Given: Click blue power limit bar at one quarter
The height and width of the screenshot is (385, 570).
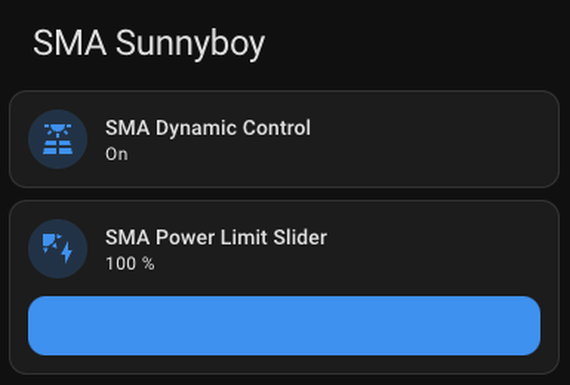Looking at the screenshot, I should [x=156, y=326].
